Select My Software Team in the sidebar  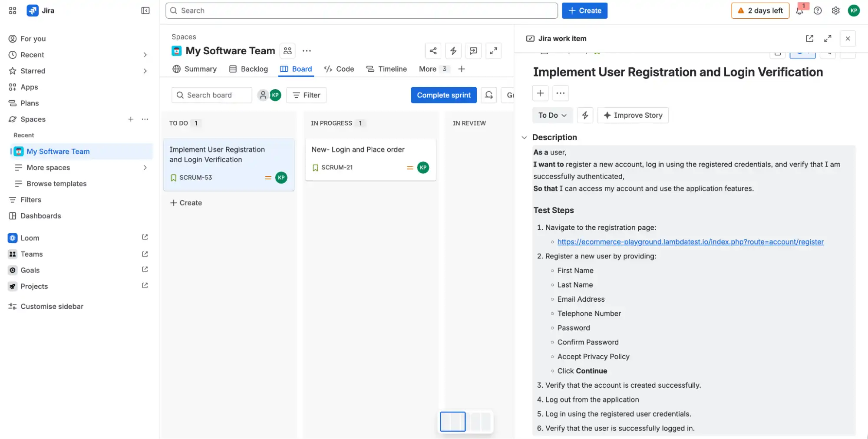click(x=82, y=151)
